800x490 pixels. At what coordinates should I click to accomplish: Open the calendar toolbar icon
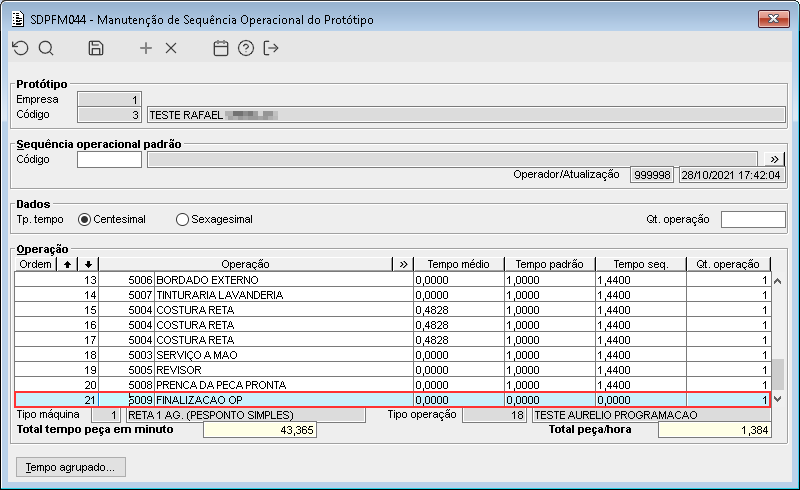coord(220,48)
